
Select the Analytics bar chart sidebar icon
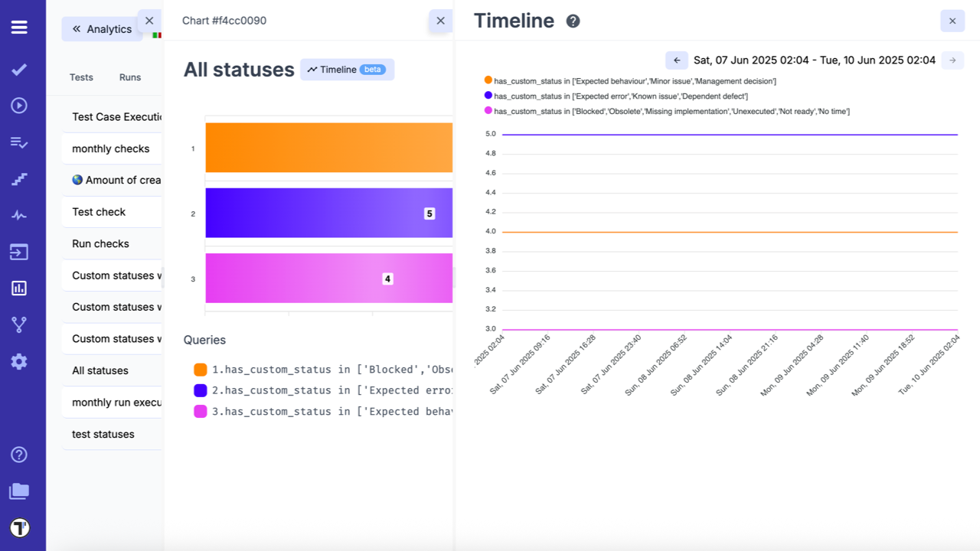21,288
